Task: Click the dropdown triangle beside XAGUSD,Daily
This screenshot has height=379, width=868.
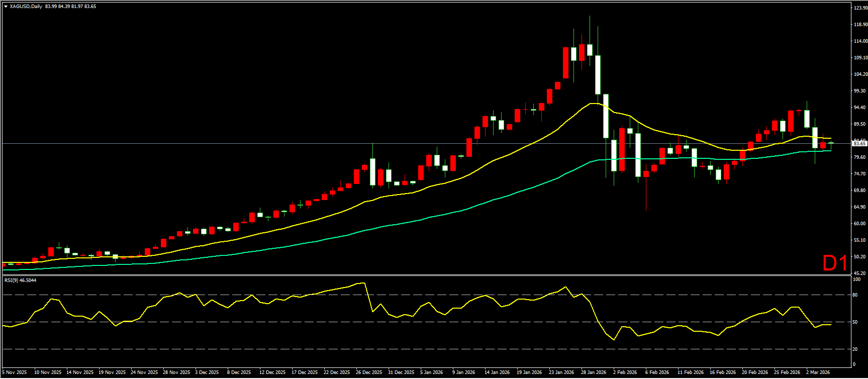Action: point(6,7)
